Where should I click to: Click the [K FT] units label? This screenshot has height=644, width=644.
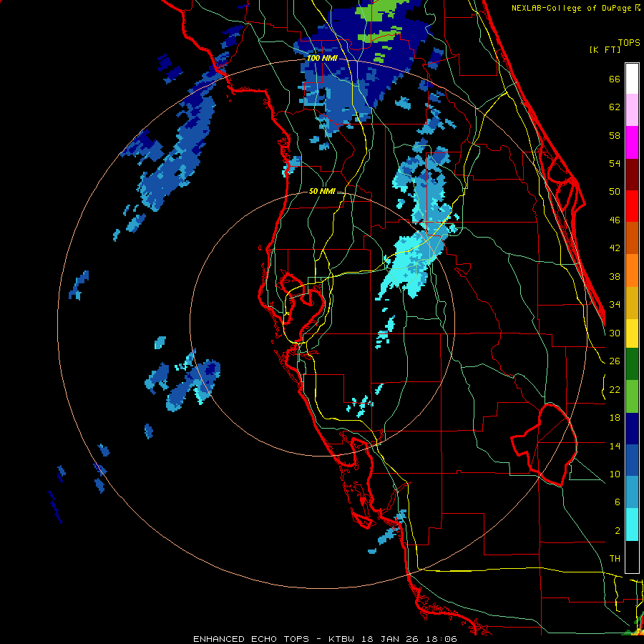tap(605, 49)
